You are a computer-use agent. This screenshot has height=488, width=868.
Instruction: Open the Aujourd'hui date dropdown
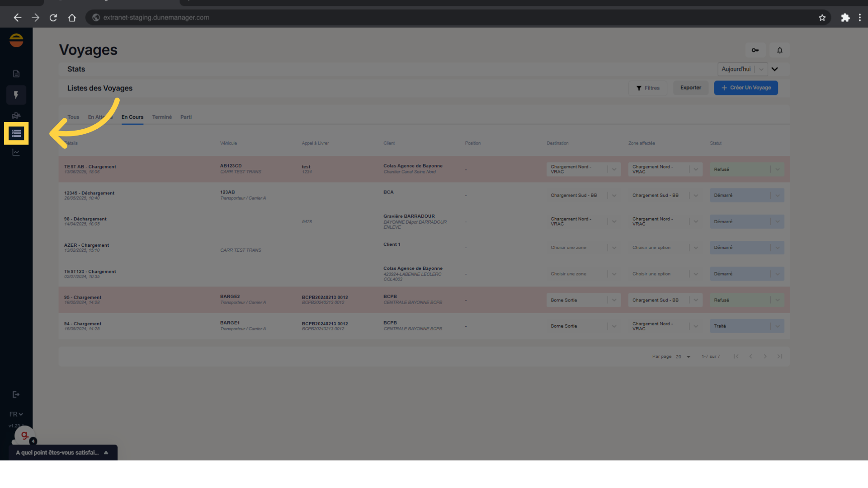point(742,69)
